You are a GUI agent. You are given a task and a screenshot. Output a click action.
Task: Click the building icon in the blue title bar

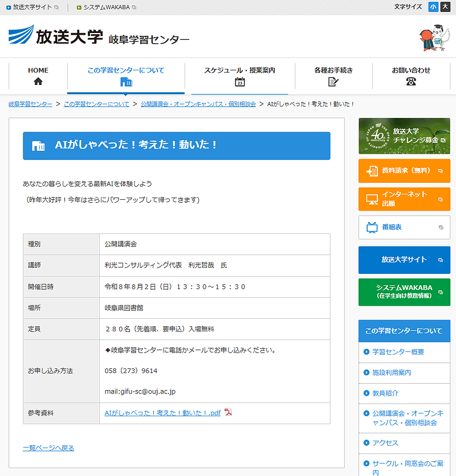[x=38, y=146]
